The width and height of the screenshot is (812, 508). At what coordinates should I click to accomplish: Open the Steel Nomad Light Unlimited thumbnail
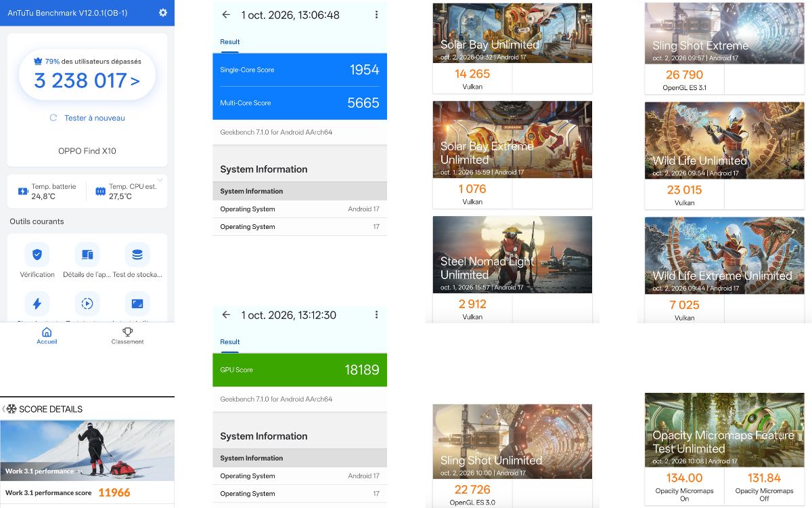[x=512, y=255]
